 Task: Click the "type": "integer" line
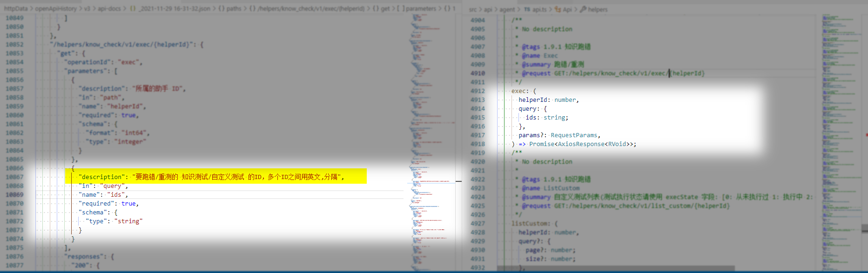(116, 141)
